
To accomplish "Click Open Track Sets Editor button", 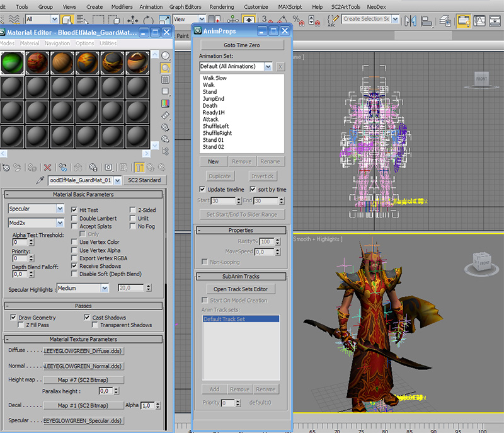I will tap(241, 289).
